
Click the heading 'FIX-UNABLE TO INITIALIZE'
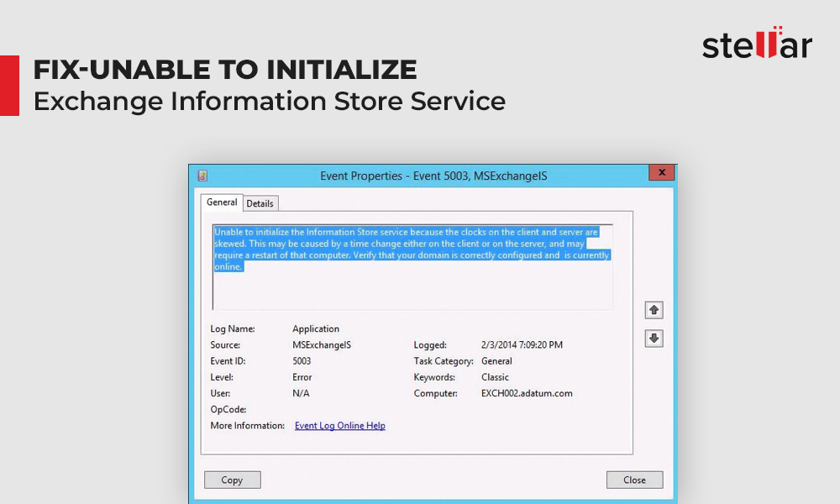tap(225, 70)
